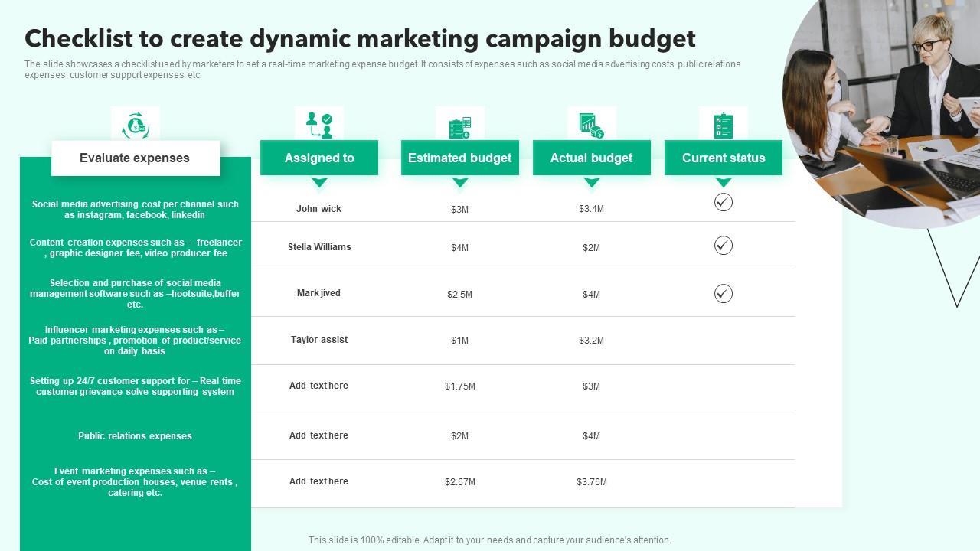Click the $4M estimated budget for Stella Williams
This screenshot has width=980, height=551.
click(x=459, y=248)
